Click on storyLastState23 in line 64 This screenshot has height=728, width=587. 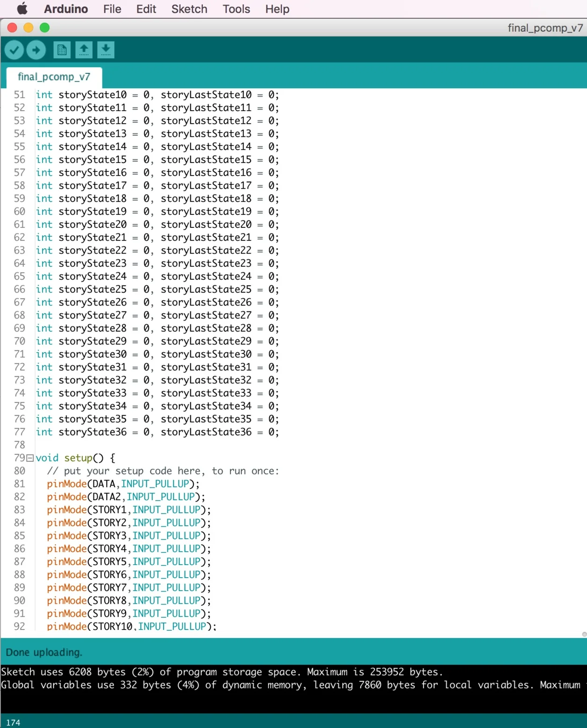pos(206,263)
